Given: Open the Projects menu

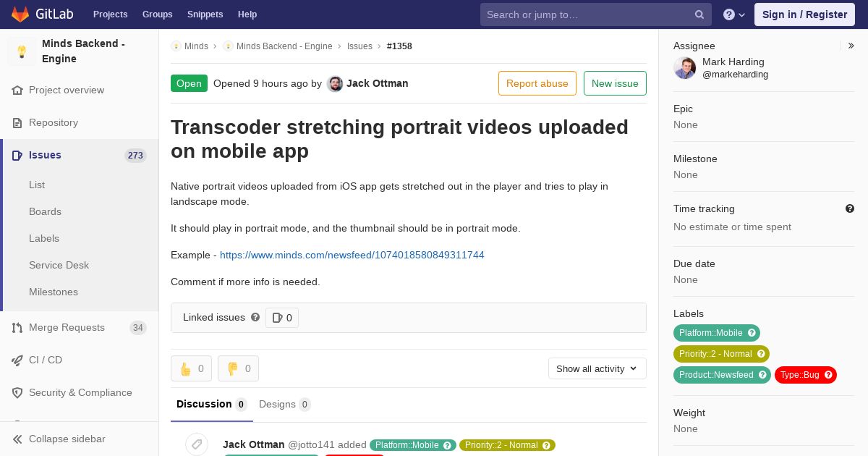Looking at the screenshot, I should (x=110, y=14).
